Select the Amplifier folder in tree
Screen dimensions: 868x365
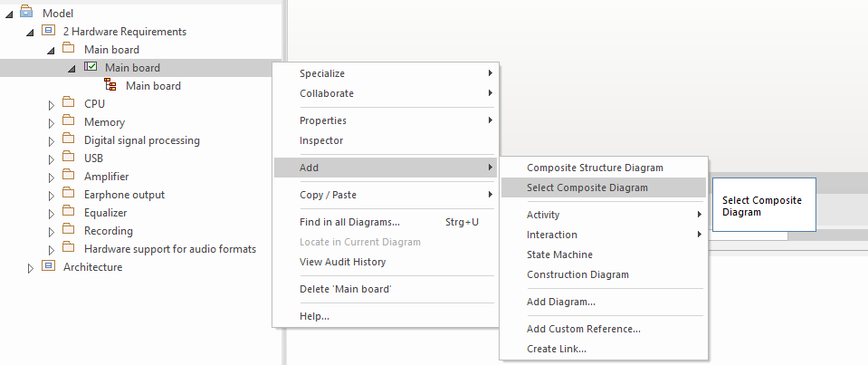[106, 176]
